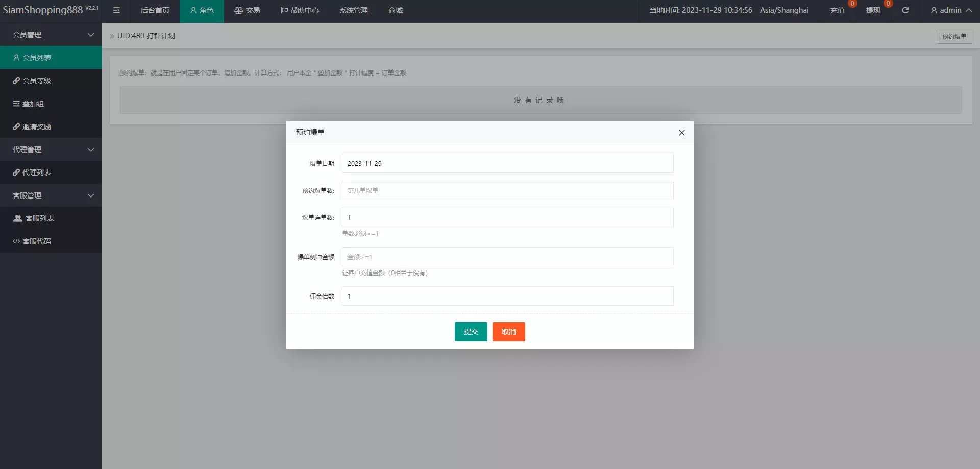The image size is (980, 469).
Task: Select 叠加组 in the sidebar
Action: pyautogui.click(x=51, y=104)
